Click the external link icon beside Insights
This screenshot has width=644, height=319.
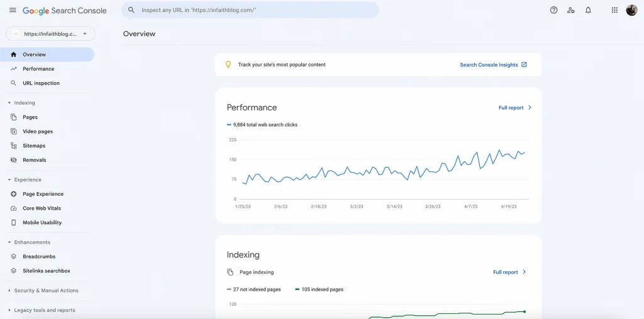524,65
